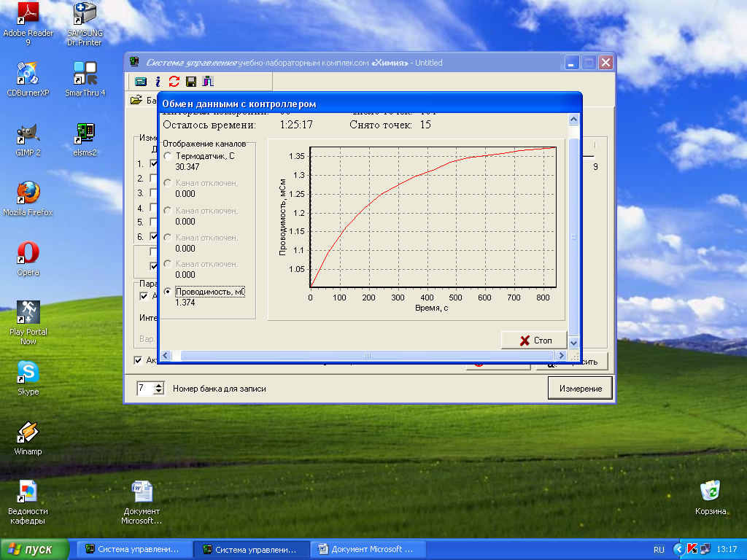Click the Kaspersky tray icon
The height and width of the screenshot is (560, 747).
coord(693,549)
